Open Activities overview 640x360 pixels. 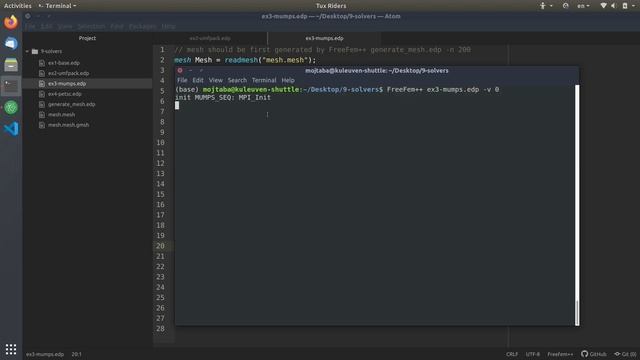pyautogui.click(x=18, y=6)
